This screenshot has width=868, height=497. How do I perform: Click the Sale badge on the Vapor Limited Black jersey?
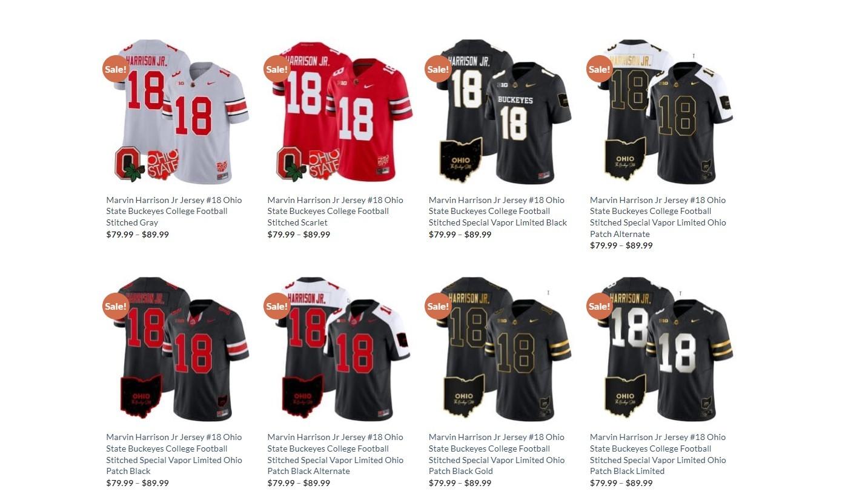click(x=438, y=68)
